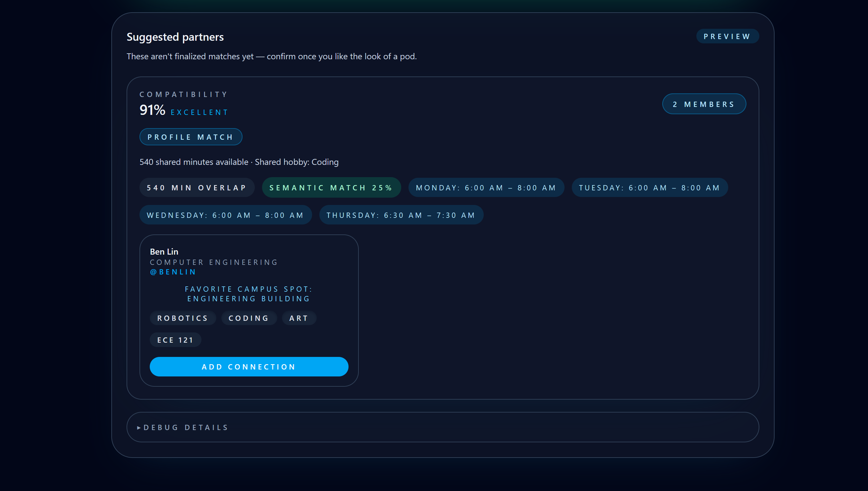
Task: Click the Suggested partners heading
Action: pos(175,37)
